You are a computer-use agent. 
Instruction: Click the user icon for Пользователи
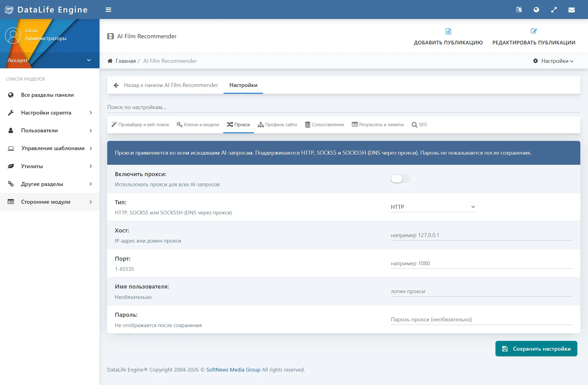11,130
